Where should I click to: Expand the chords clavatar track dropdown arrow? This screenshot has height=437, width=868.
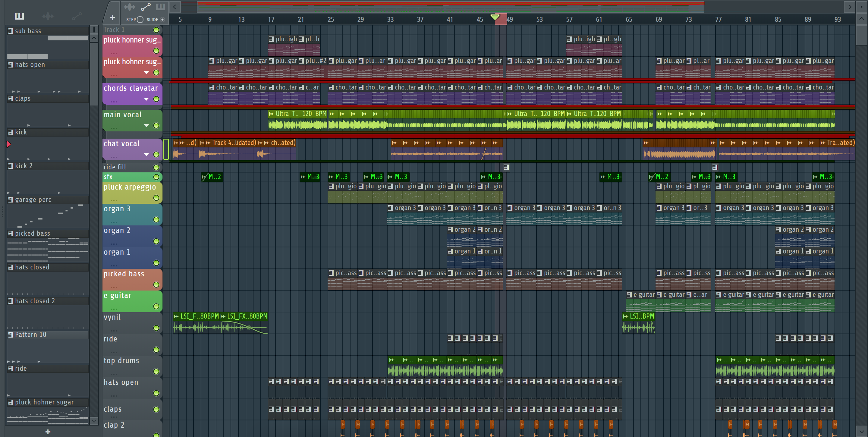pos(146,99)
